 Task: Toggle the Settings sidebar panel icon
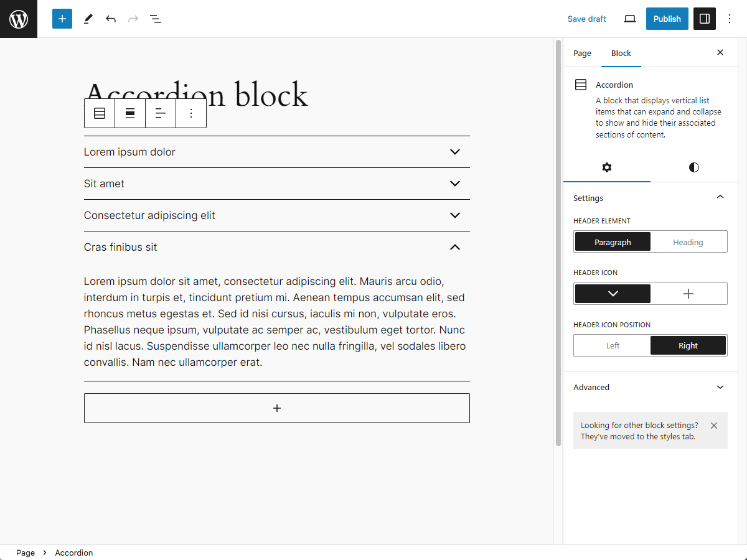click(x=705, y=19)
